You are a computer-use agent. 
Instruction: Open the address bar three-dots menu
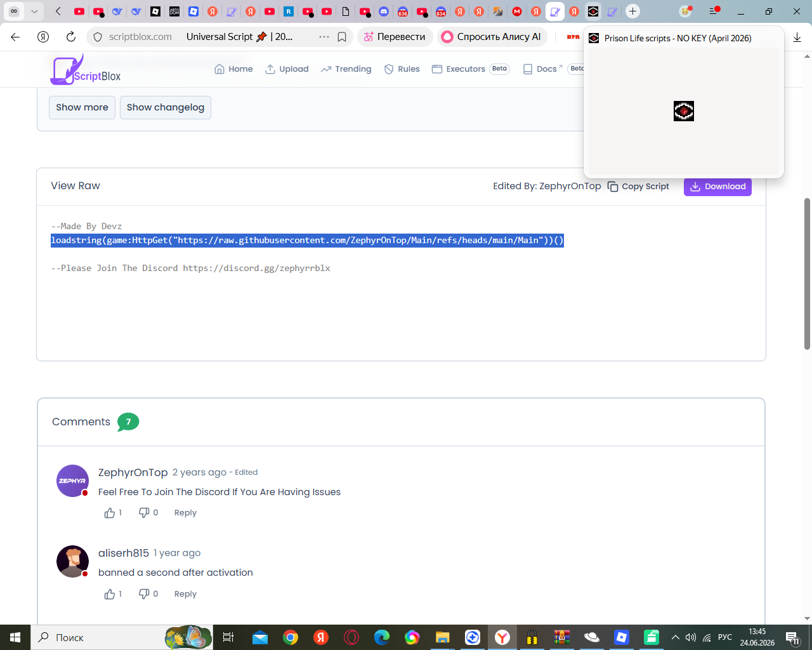(324, 37)
